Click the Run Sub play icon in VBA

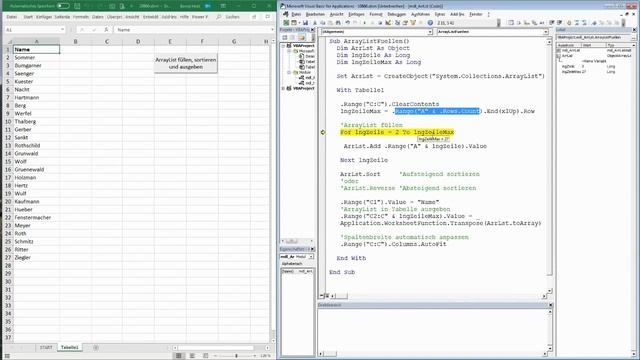click(x=364, y=23)
